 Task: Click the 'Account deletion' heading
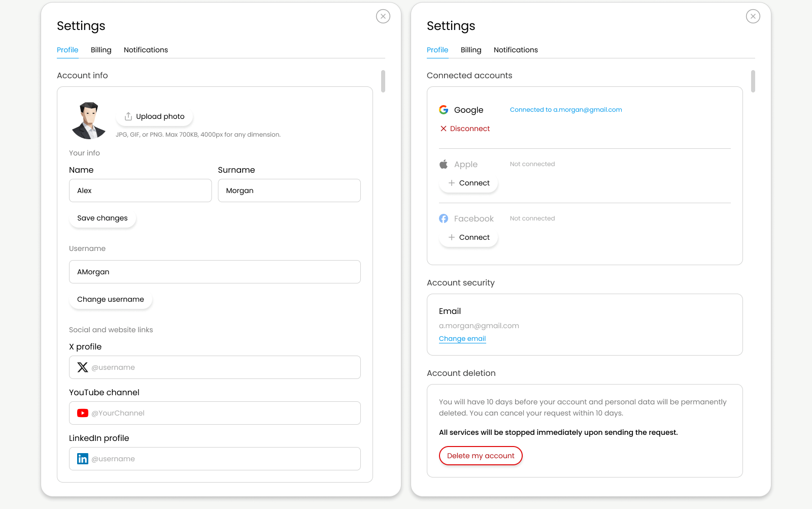point(461,373)
